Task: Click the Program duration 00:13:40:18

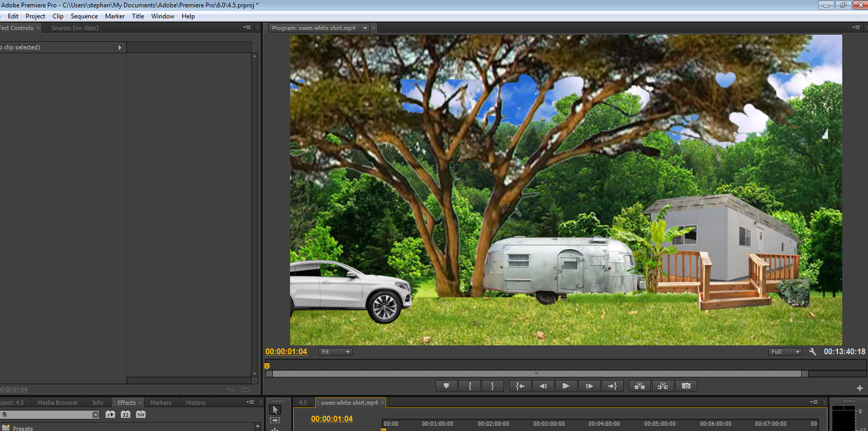Action: pyautogui.click(x=844, y=352)
